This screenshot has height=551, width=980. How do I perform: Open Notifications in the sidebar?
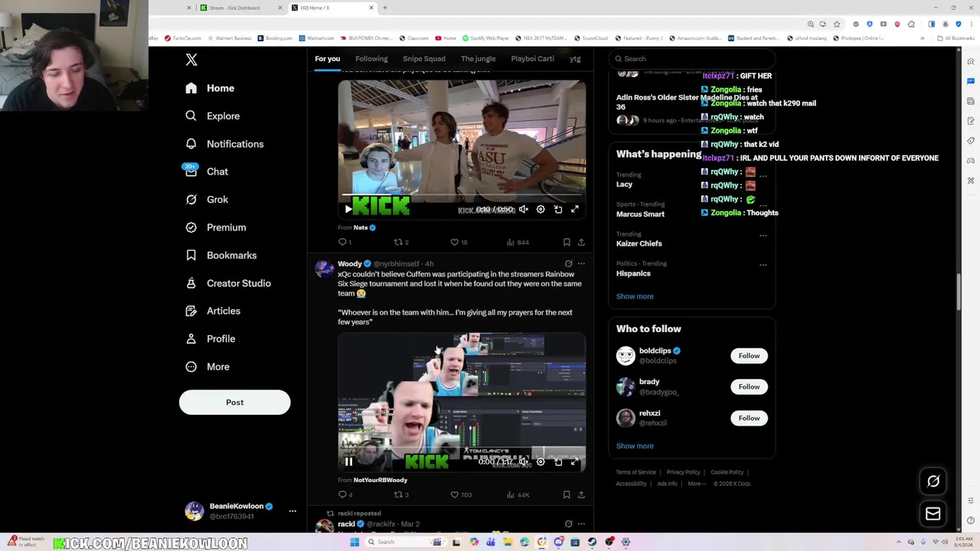224,144
